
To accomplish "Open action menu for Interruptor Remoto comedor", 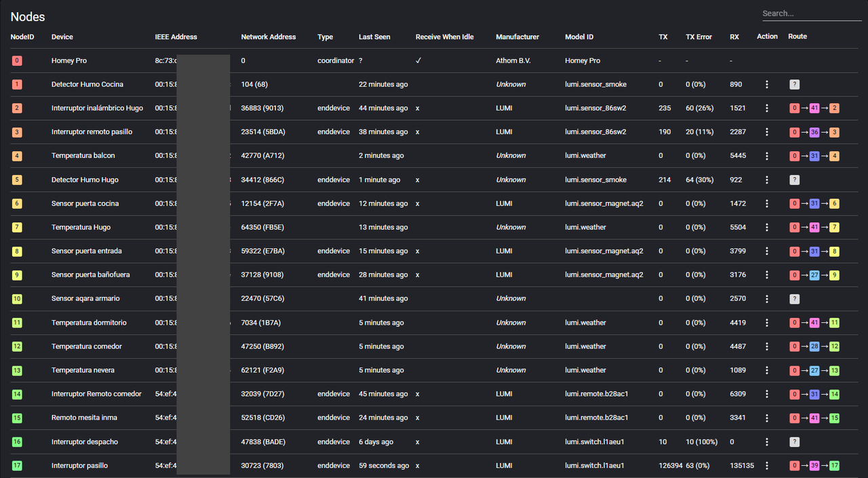I will pyautogui.click(x=767, y=395).
